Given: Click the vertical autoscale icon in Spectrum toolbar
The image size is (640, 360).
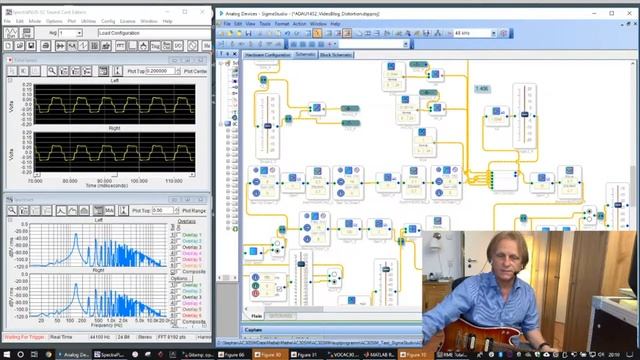Looking at the screenshot, I should pos(123,211).
